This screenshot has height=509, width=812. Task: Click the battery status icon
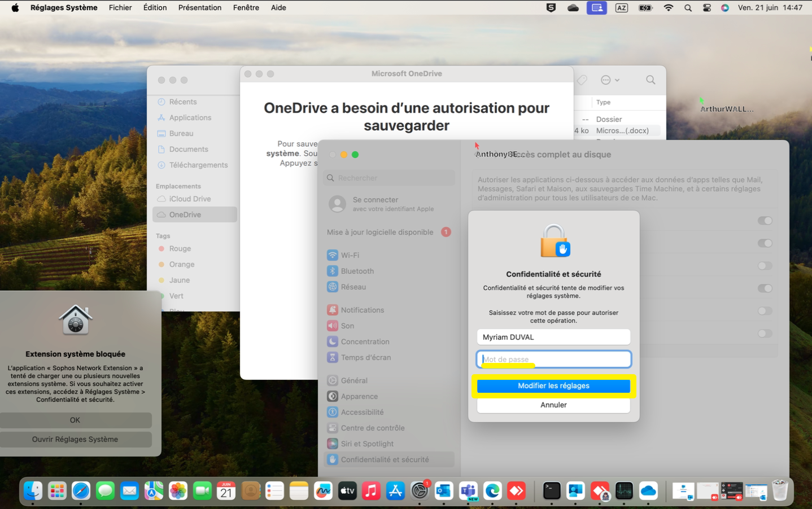pos(645,8)
